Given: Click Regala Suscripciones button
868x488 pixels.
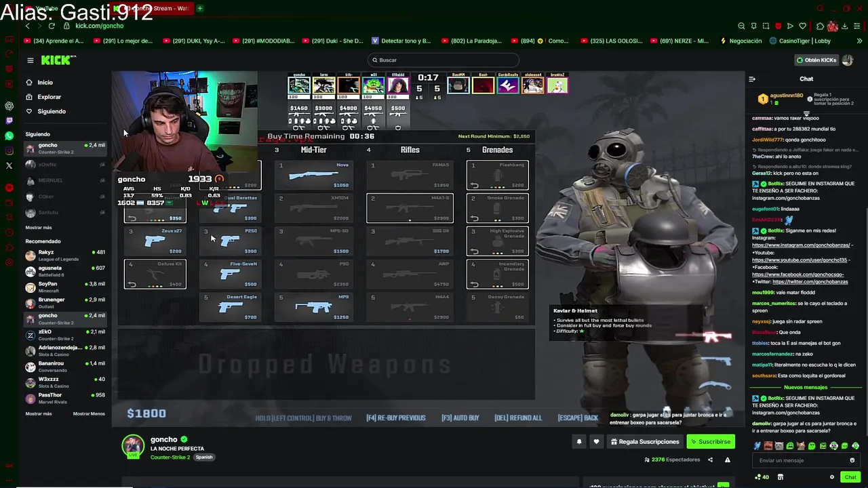Looking at the screenshot, I should click(645, 442).
